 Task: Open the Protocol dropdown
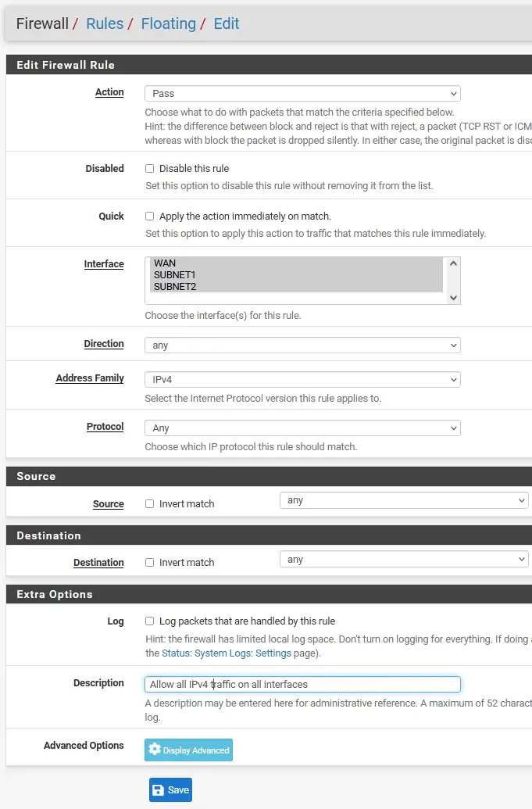coord(302,428)
